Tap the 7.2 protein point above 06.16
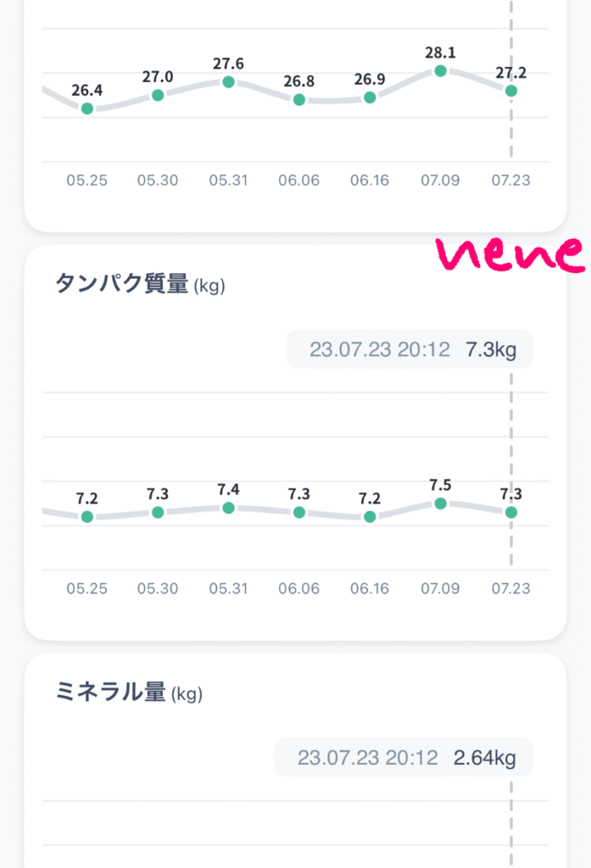The image size is (591, 868). click(370, 516)
